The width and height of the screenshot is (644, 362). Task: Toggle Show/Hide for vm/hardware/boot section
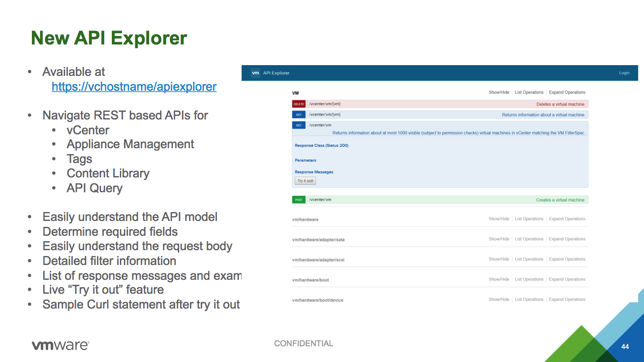pyautogui.click(x=498, y=279)
